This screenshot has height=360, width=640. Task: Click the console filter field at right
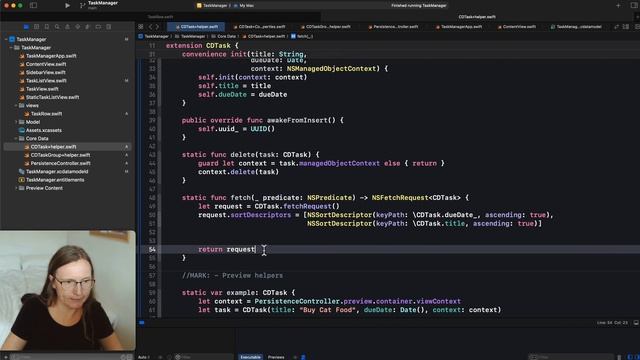pos(571,357)
